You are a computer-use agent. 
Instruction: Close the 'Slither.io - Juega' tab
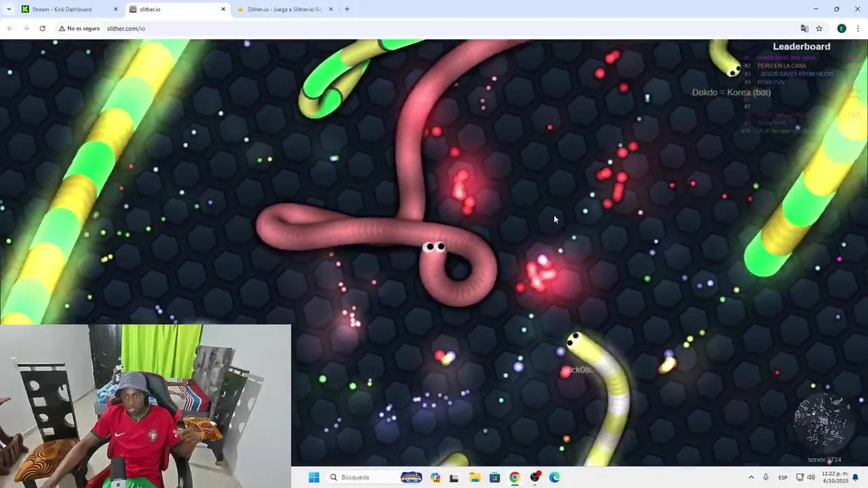click(x=331, y=9)
